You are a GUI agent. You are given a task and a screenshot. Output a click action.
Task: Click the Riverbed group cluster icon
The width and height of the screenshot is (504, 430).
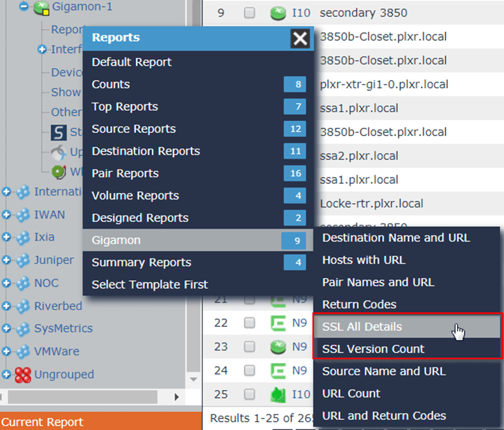(x=23, y=306)
